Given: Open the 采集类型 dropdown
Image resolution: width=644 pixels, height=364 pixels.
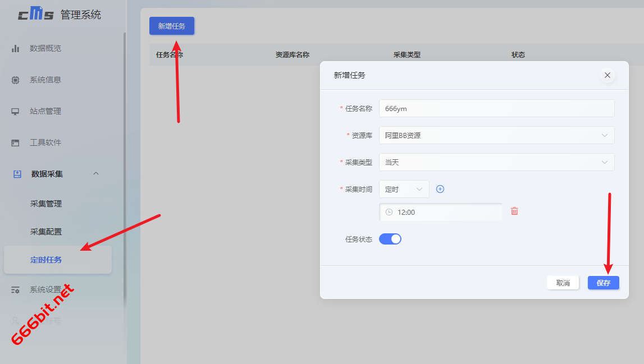Looking at the screenshot, I should [496, 162].
